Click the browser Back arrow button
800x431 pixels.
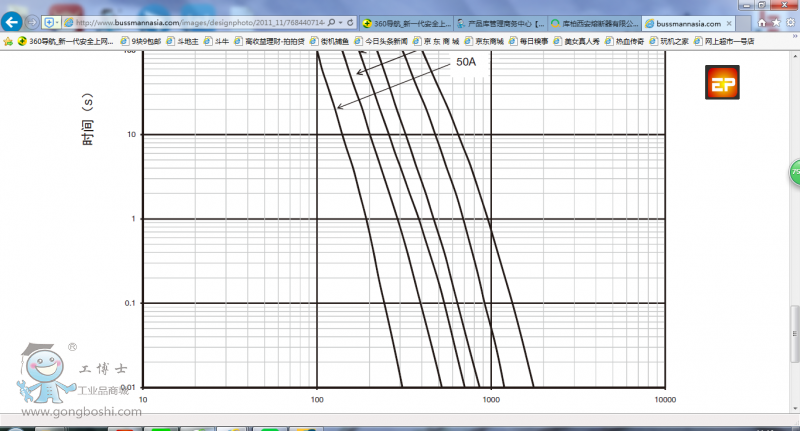(x=13, y=21)
